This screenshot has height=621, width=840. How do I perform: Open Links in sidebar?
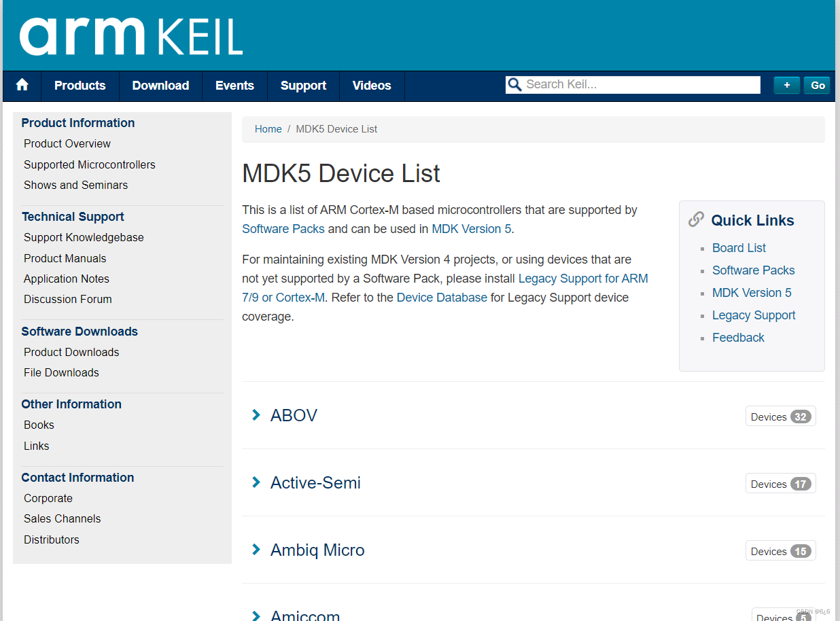(37, 446)
